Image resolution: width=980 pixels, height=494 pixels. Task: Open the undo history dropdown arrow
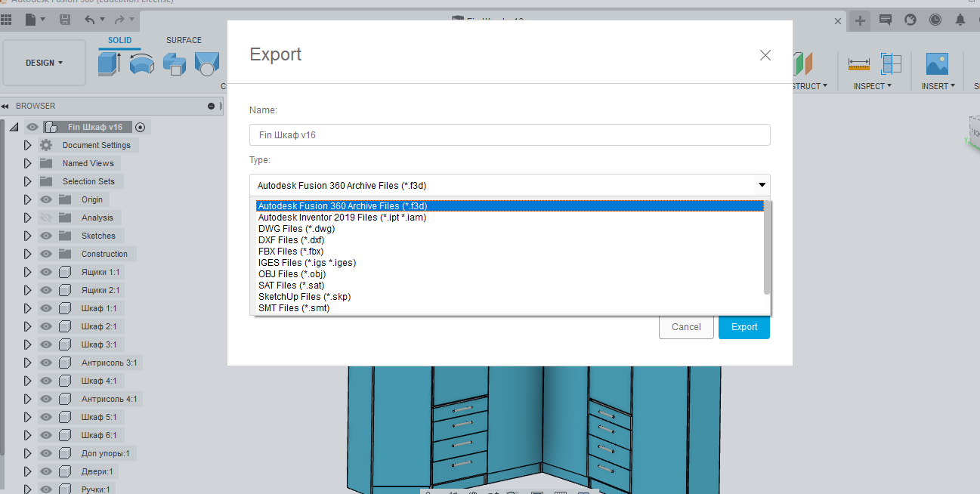coord(103,20)
